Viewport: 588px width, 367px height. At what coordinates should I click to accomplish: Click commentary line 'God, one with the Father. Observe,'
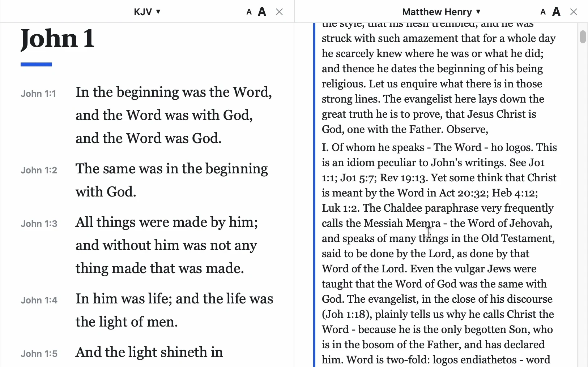pos(405,129)
